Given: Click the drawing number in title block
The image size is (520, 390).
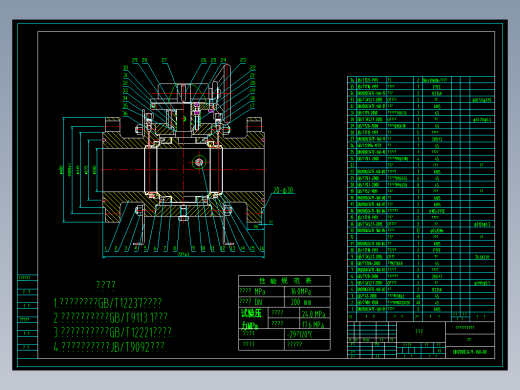Looking at the screenshot, I should [470, 352].
